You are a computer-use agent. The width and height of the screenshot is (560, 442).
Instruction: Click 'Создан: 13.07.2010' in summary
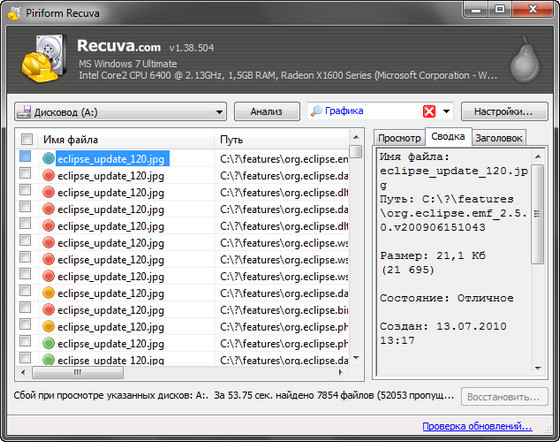point(443,326)
